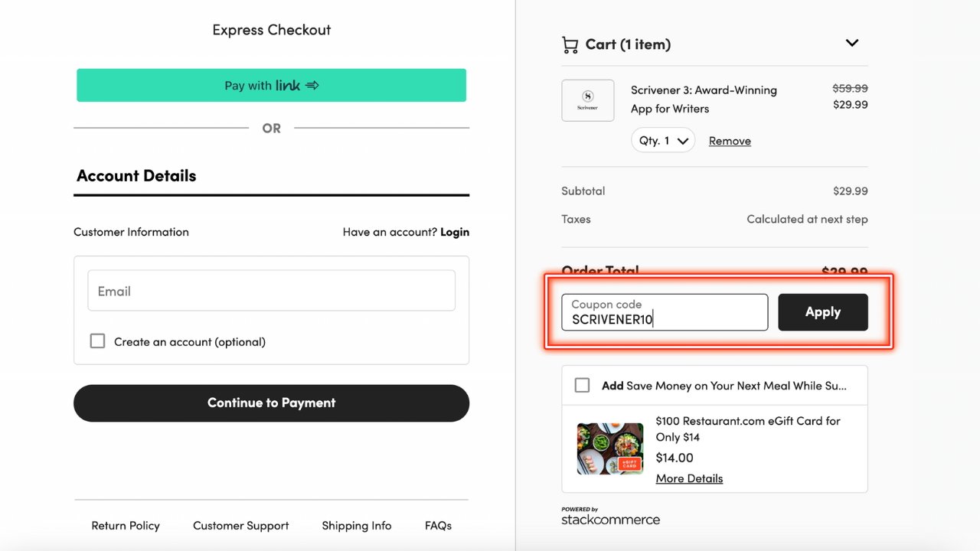Click the Express Checkout heading
The width and height of the screenshot is (980, 551).
coord(272,30)
